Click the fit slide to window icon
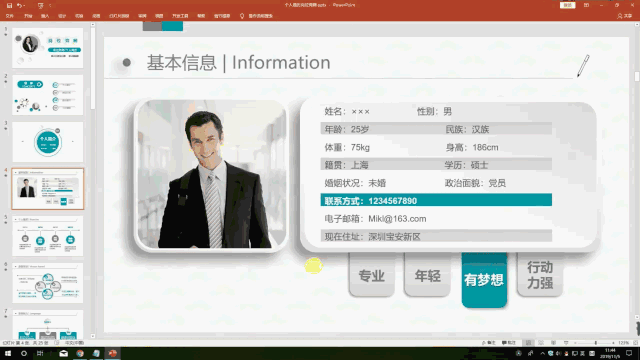This screenshot has height=360, width=640. pos(636,343)
